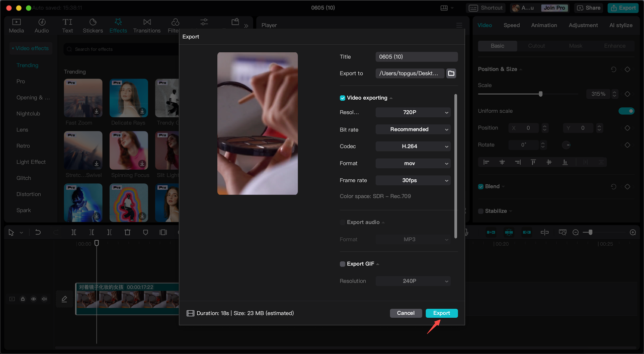Click the timeline ruler search icon

[562, 232]
